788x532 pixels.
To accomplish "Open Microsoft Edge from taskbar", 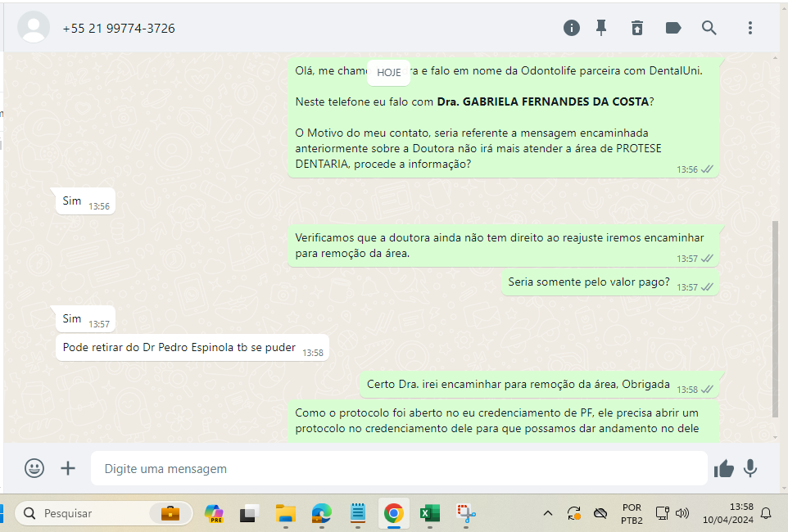I will [321, 513].
